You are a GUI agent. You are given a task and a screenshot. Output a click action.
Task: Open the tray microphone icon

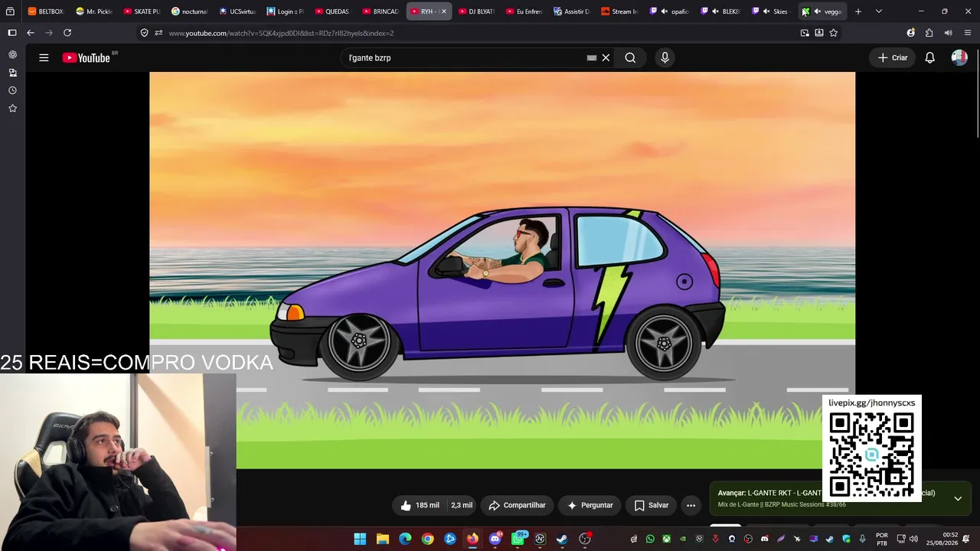point(863,539)
